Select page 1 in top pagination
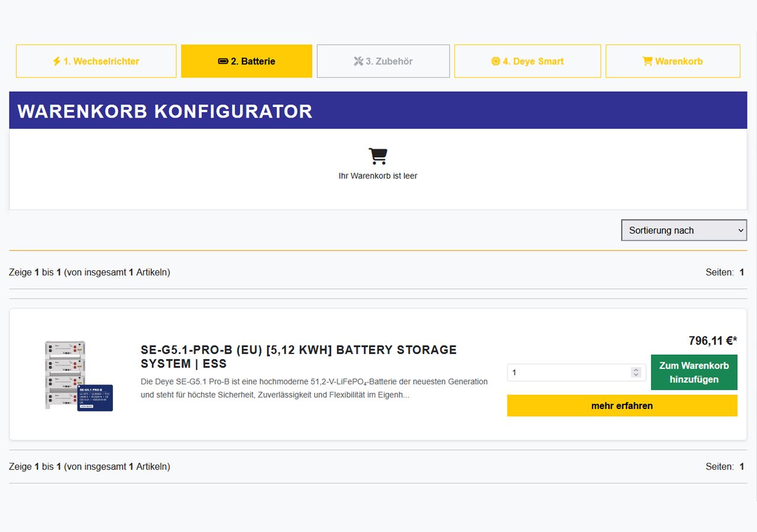The image size is (757, 532). [742, 273]
